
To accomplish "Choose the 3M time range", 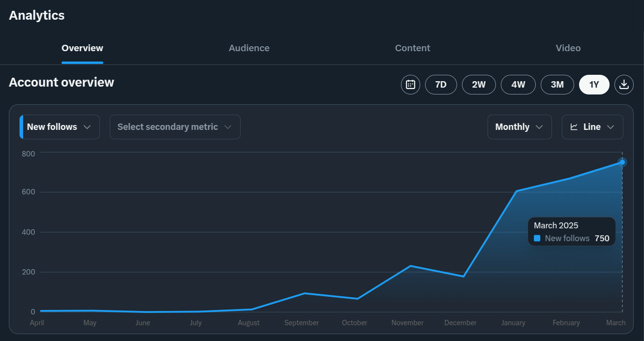I will (557, 85).
